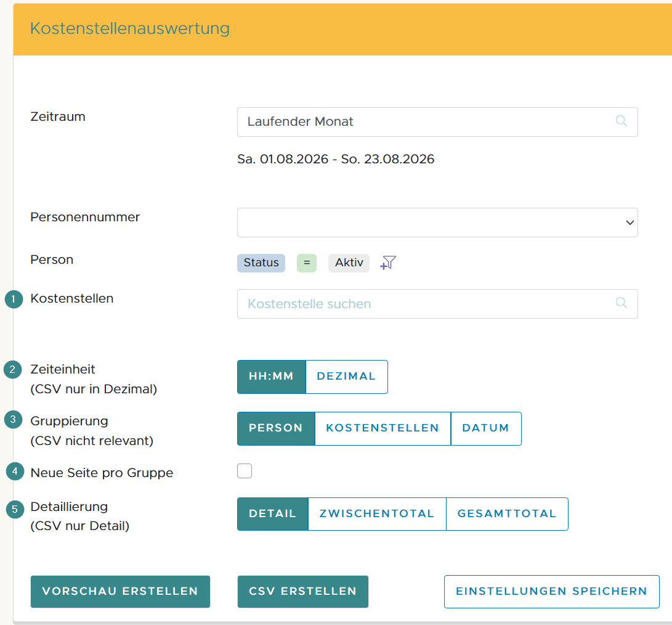Click the magnifier icon in Kostenstelle suchen field
The width and height of the screenshot is (672, 625).
[621, 303]
